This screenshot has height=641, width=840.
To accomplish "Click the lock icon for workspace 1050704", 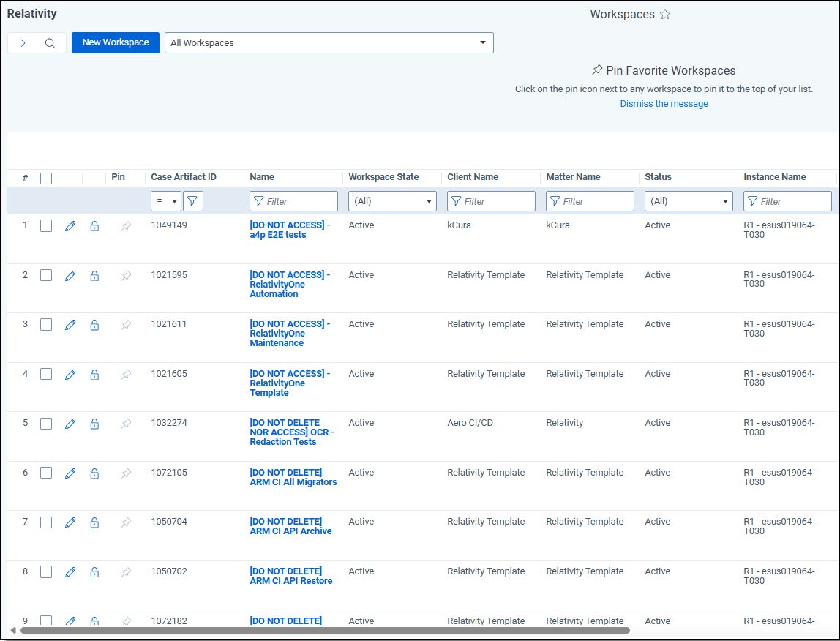I will point(94,522).
